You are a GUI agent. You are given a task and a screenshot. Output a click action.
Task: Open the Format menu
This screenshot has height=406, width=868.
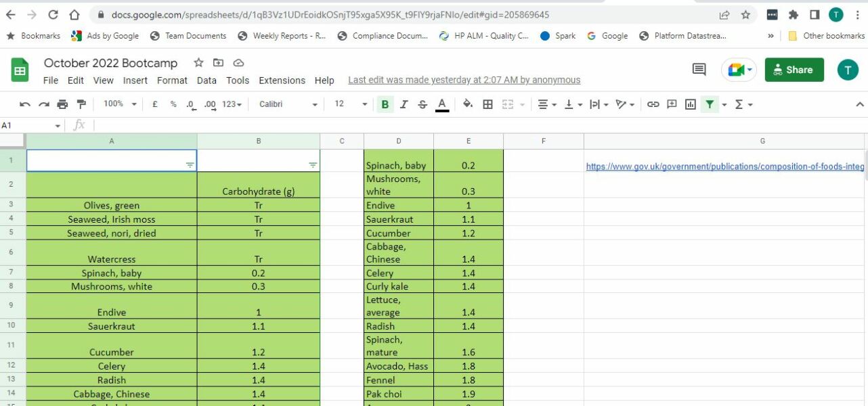point(172,80)
